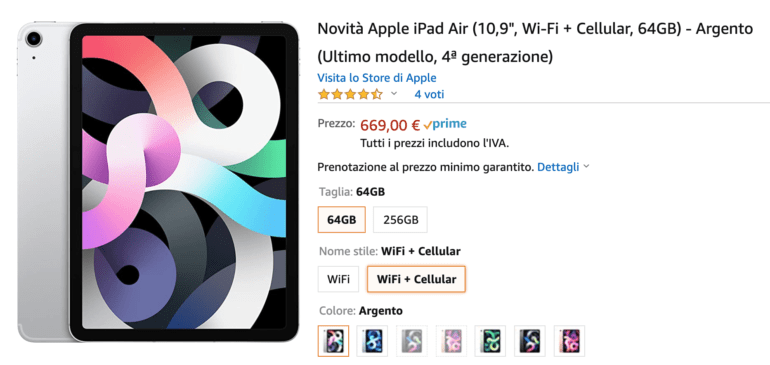Expand the ratings breakdown chevron beside stars
This screenshot has width=770, height=365.
393,94
